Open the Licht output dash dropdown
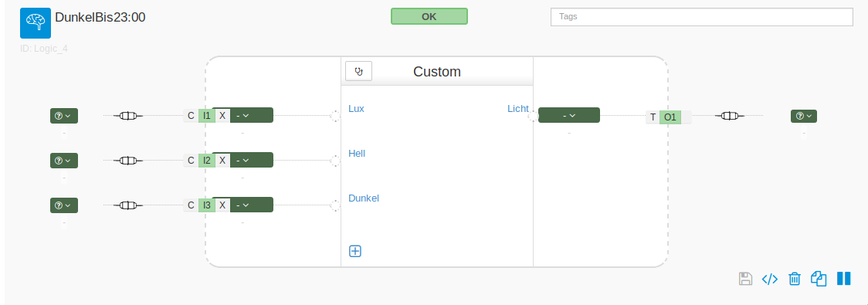The image size is (868, 305). (569, 115)
